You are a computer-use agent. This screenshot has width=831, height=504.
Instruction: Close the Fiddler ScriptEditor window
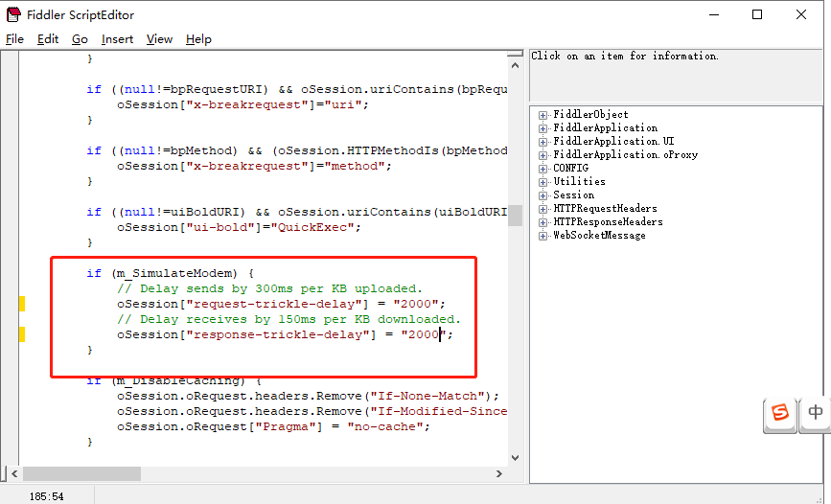click(800, 14)
